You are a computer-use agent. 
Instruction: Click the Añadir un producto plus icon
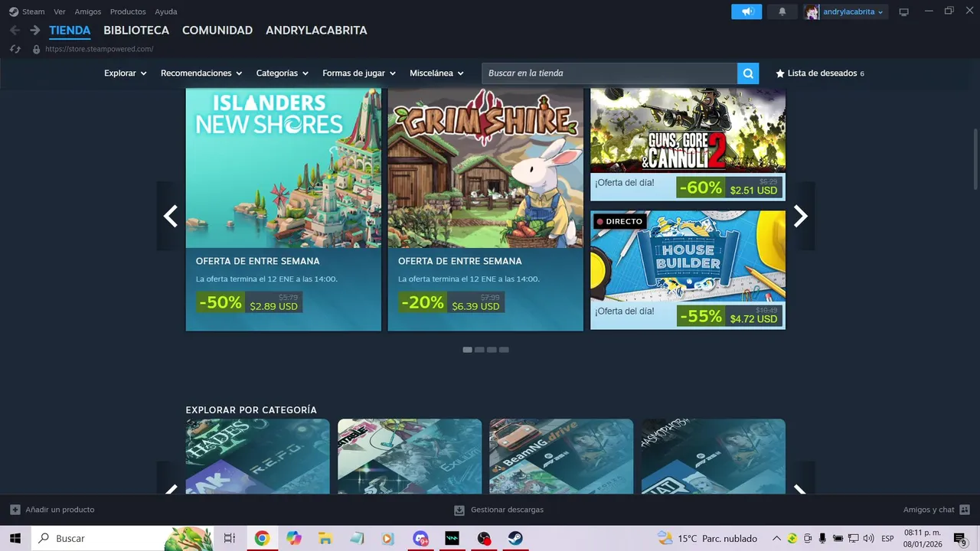15,510
